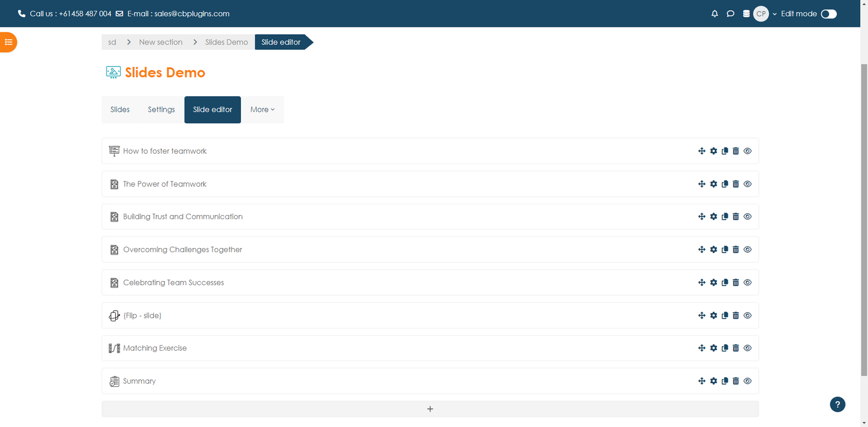Open the CP user menu dropdown
868x427 pixels.
tap(764, 14)
